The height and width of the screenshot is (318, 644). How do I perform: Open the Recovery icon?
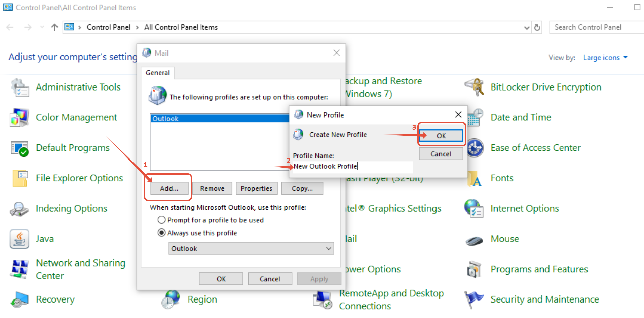coord(19,299)
